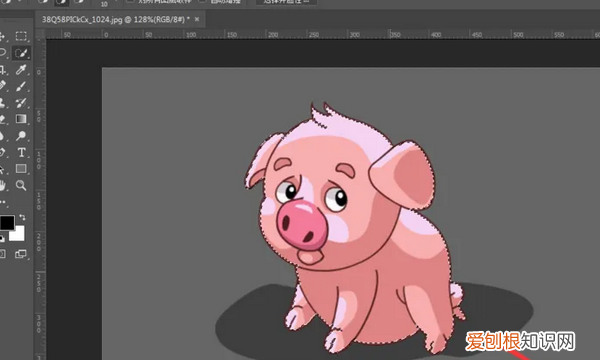Screen dimensions: 600x360
Task: Click the horizontal ruler at mark 200
Action: coord(273,35)
